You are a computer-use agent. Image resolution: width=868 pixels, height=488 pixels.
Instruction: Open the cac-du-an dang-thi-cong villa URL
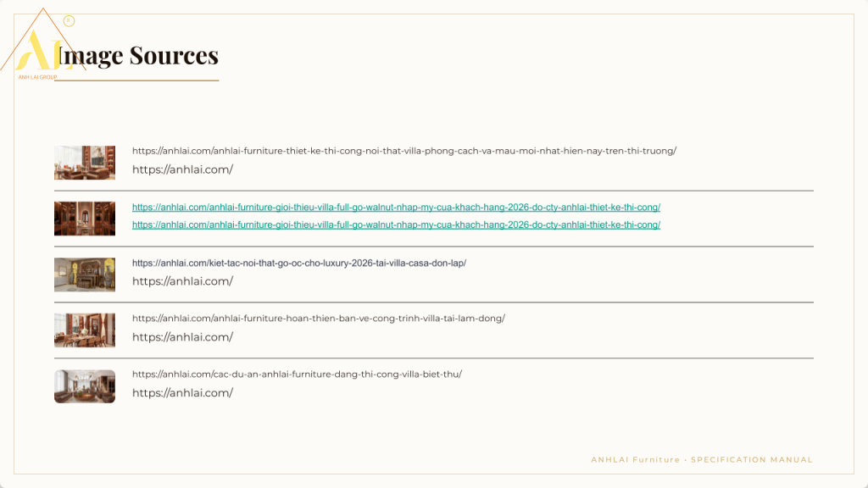297,374
